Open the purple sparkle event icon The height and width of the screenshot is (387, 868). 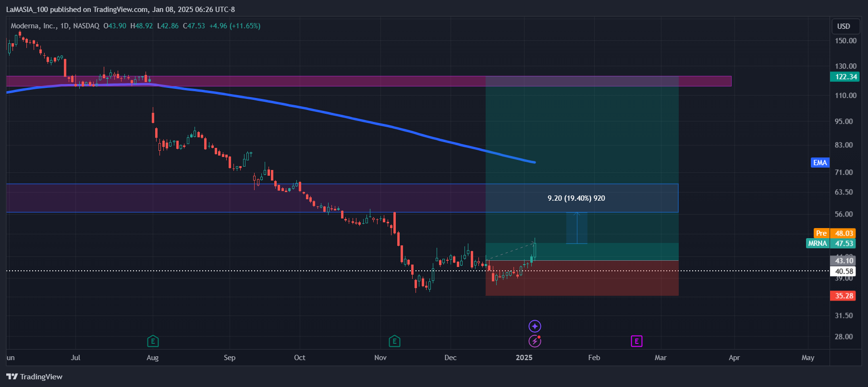(535, 327)
